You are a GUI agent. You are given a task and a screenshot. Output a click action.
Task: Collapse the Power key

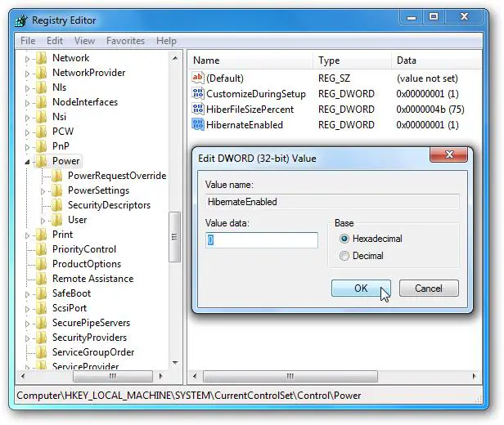[27, 162]
